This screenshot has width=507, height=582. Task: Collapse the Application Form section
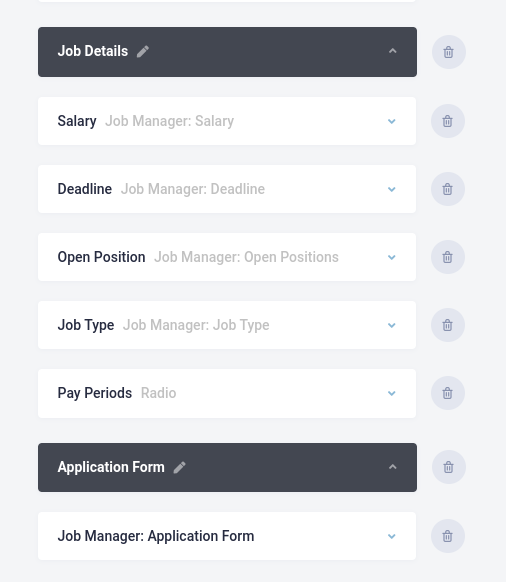click(x=392, y=467)
